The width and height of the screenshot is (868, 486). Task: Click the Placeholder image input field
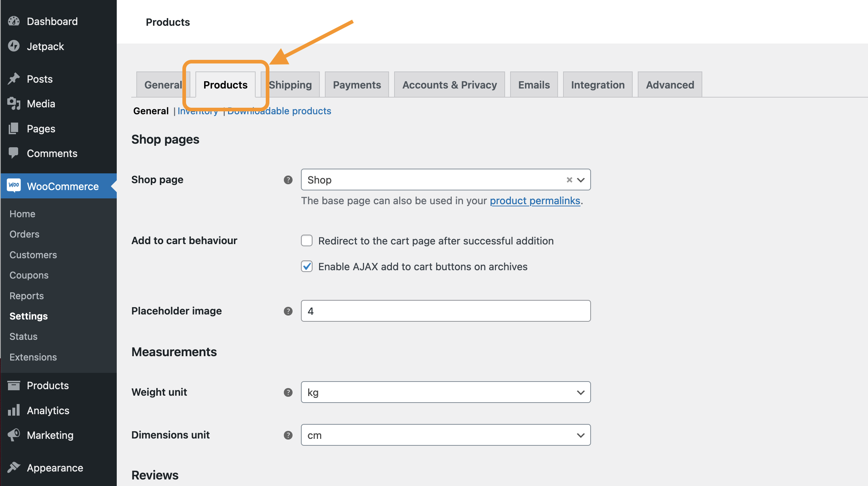click(446, 311)
